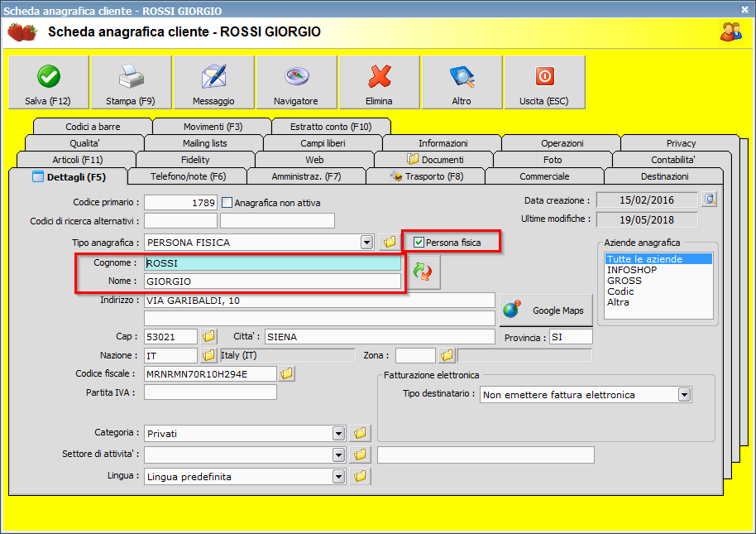Click folder icon beside Codice fiscale

click(x=286, y=373)
